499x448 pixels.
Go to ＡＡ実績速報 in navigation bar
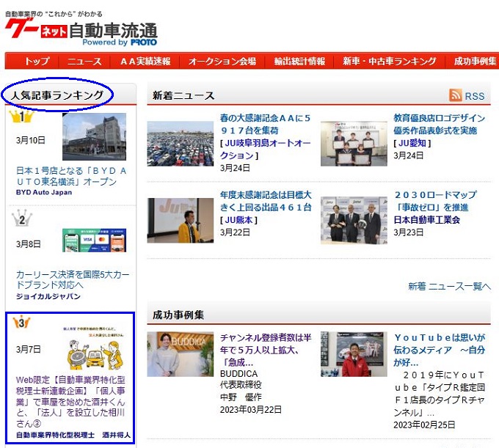[145, 62]
